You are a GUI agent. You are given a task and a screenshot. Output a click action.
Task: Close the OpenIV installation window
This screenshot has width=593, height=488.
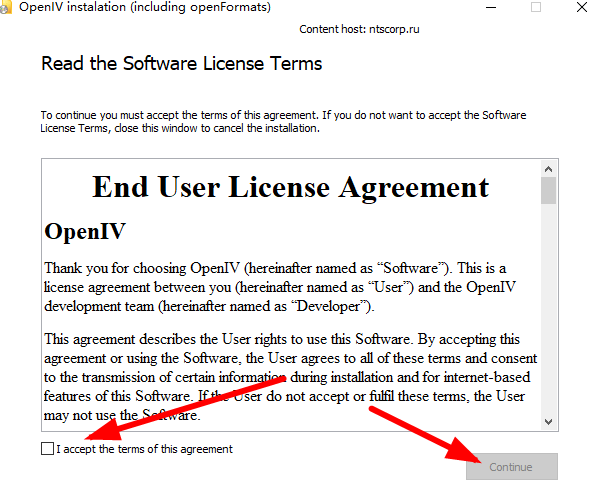pos(582,7)
